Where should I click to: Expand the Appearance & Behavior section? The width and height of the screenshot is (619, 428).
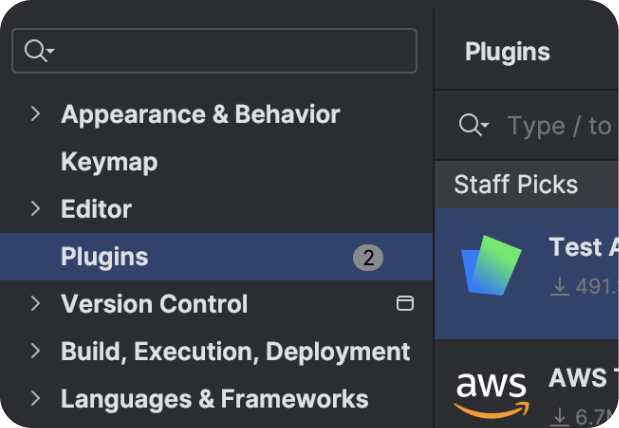[36, 114]
